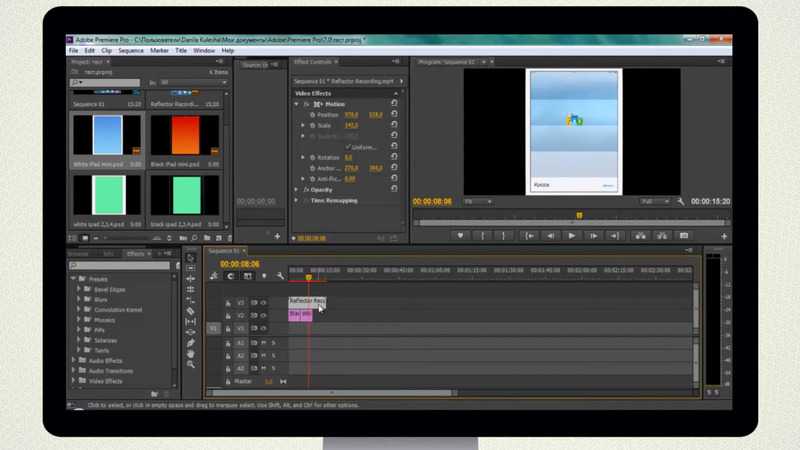Image resolution: width=800 pixels, height=450 pixels.
Task: Toggle the Uniform Scale checkbox
Action: (x=347, y=146)
